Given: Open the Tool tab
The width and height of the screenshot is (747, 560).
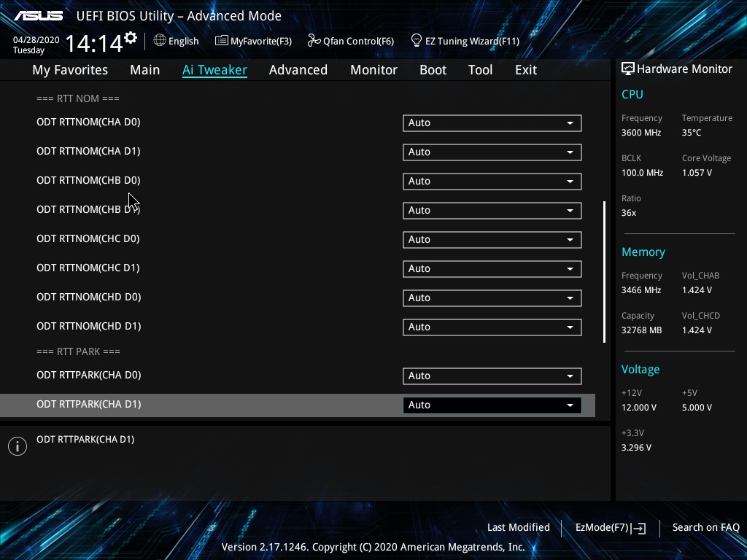Looking at the screenshot, I should tap(480, 70).
